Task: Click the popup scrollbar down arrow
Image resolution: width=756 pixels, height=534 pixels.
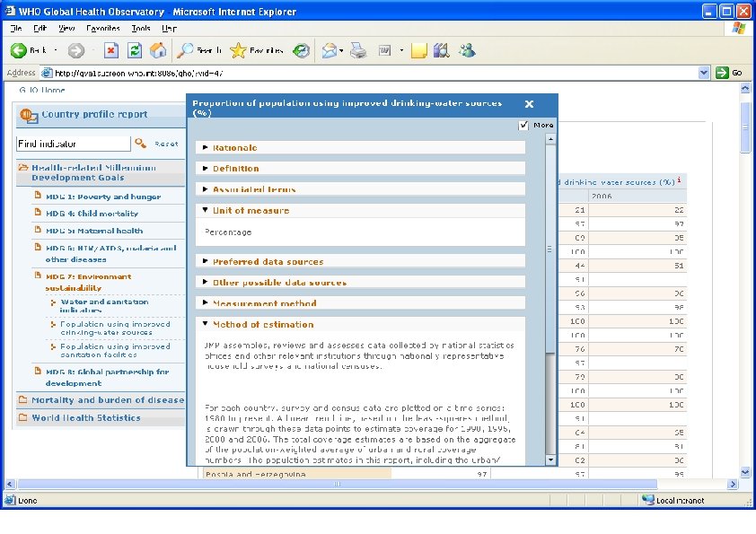Action: point(550,460)
